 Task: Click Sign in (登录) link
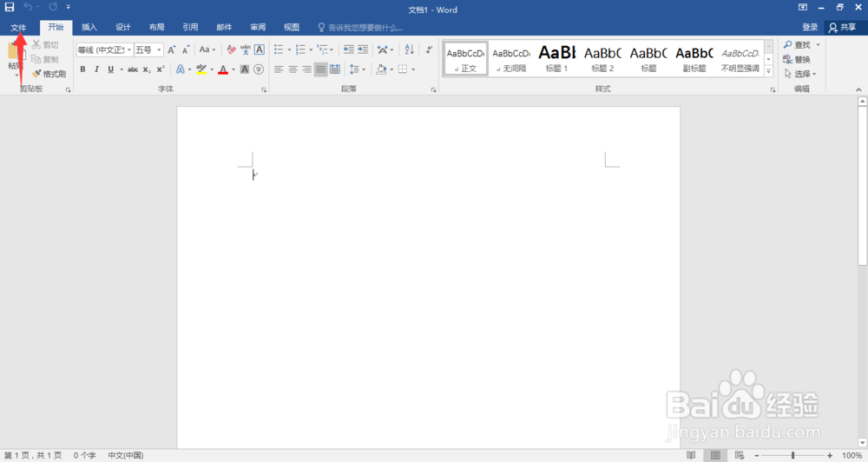tap(810, 27)
